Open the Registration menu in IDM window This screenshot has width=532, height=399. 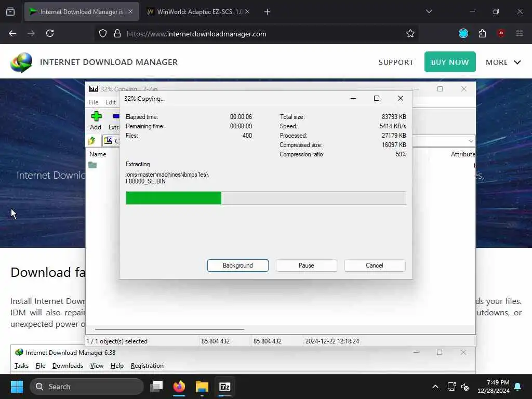(147, 366)
